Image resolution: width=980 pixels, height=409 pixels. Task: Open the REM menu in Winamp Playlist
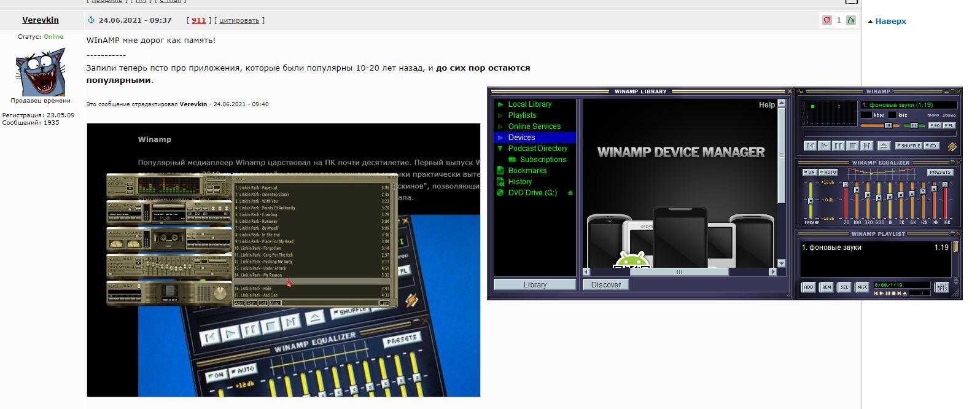click(x=826, y=287)
